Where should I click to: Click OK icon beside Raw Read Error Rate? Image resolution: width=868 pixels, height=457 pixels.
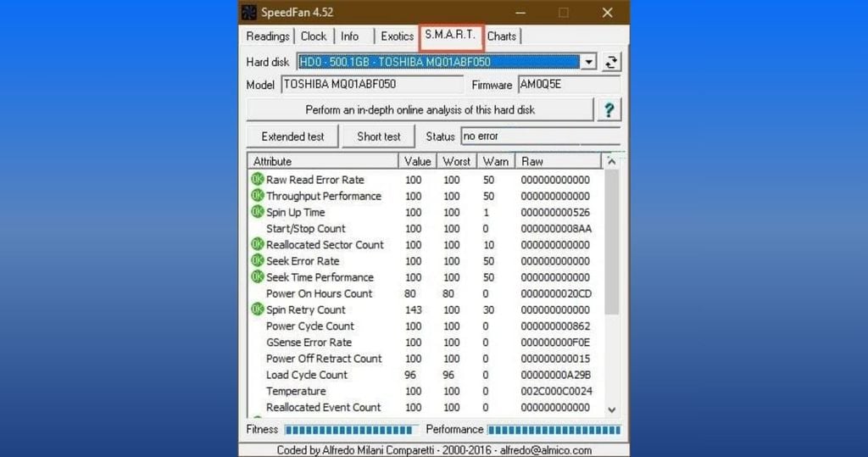coord(258,179)
